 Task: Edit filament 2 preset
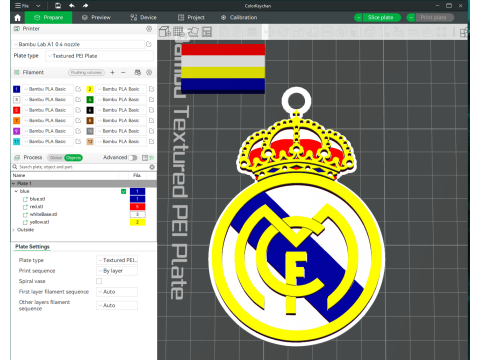click(x=151, y=89)
